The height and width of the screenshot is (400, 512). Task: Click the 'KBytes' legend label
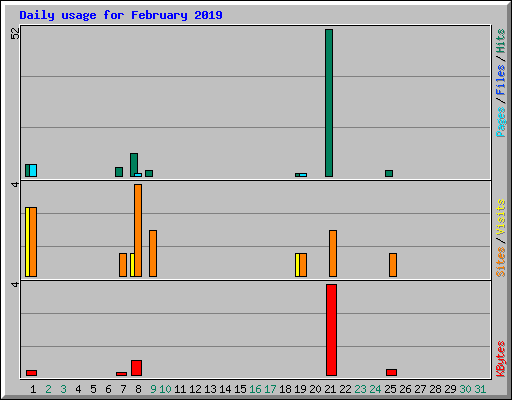pos(500,359)
